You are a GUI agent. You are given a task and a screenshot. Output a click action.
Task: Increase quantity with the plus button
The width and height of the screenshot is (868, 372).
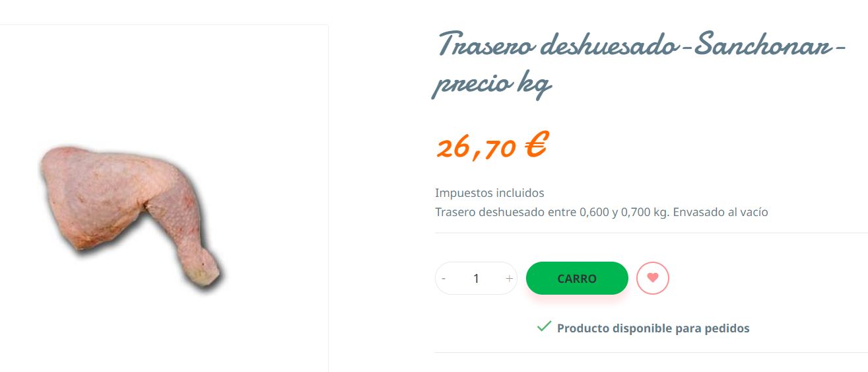pyautogui.click(x=509, y=279)
